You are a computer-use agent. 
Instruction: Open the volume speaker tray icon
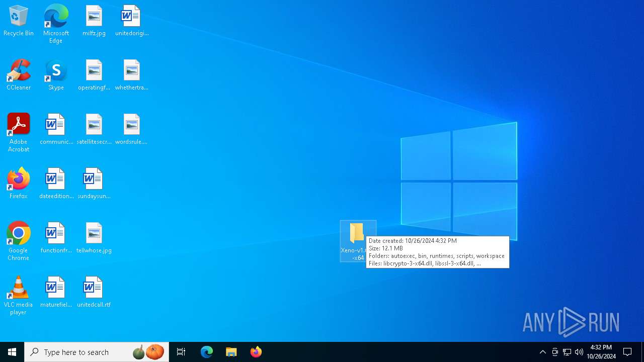[579, 352]
